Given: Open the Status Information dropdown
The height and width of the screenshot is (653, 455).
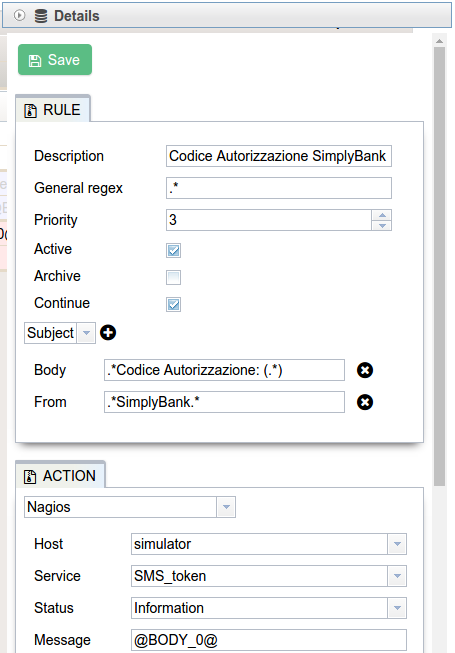Looking at the screenshot, I should point(397,608).
